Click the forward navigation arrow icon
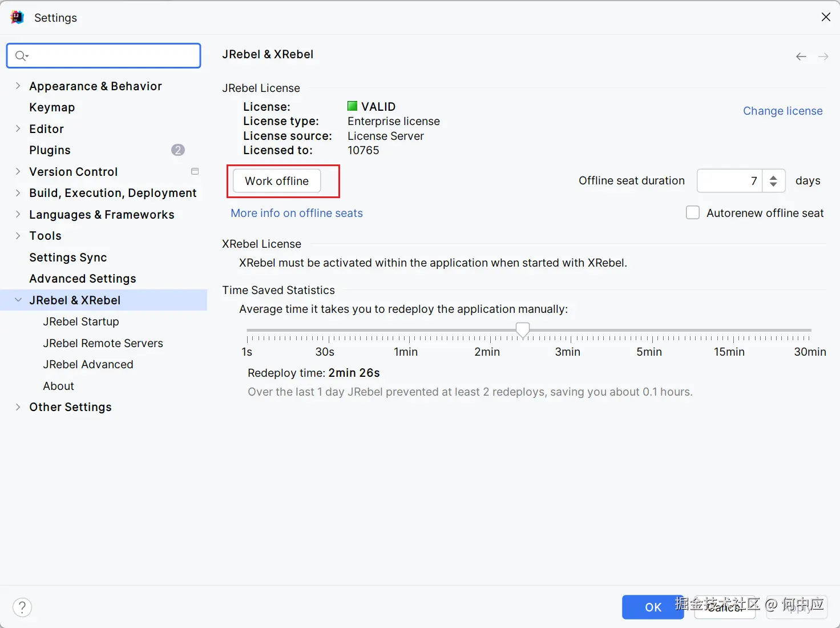Image resolution: width=840 pixels, height=628 pixels. coord(823,57)
